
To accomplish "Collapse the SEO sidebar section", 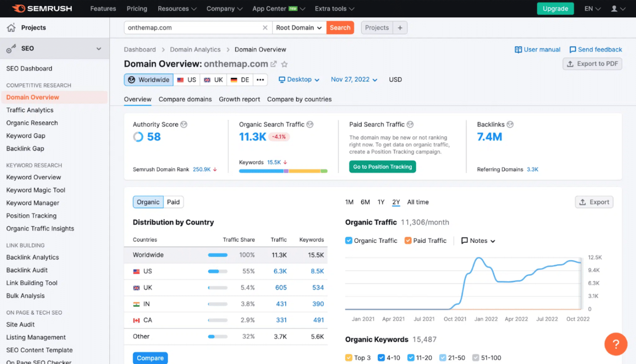I will (x=99, y=49).
